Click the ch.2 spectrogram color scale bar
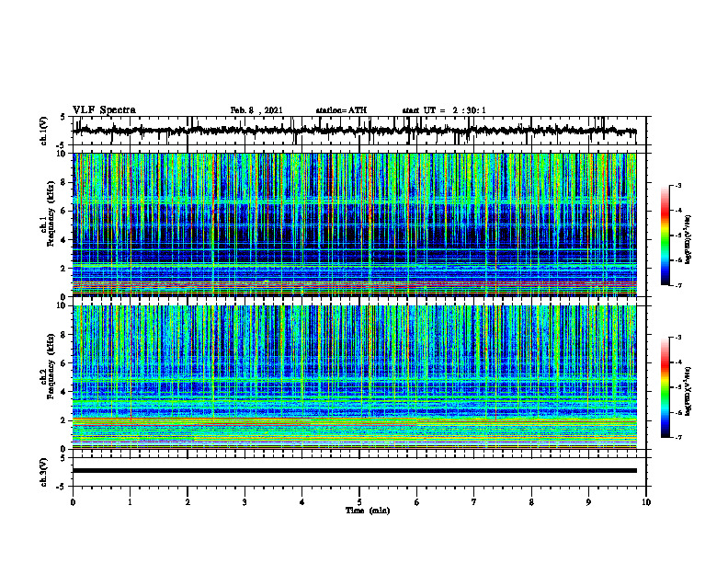Screen dimensions: 728x563 pos(665,387)
